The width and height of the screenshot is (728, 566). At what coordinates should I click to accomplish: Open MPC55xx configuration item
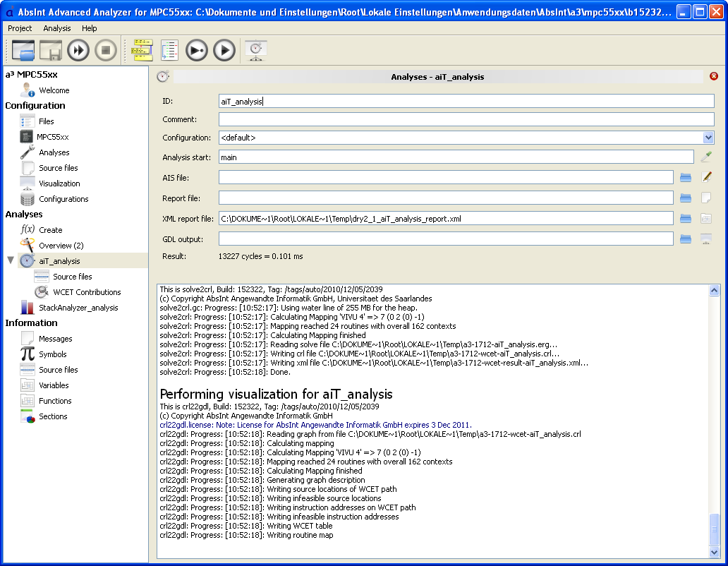click(52, 137)
